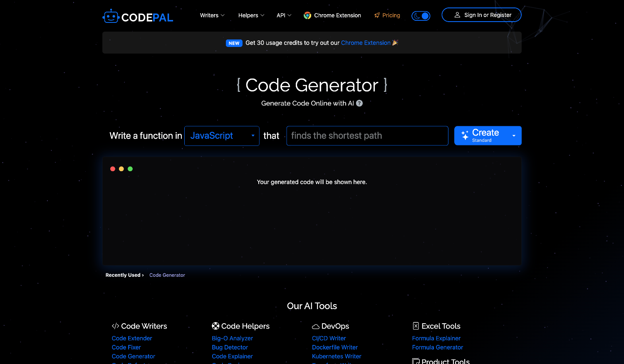Click the user icon in Sign In button
The image size is (624, 364).
457,15
